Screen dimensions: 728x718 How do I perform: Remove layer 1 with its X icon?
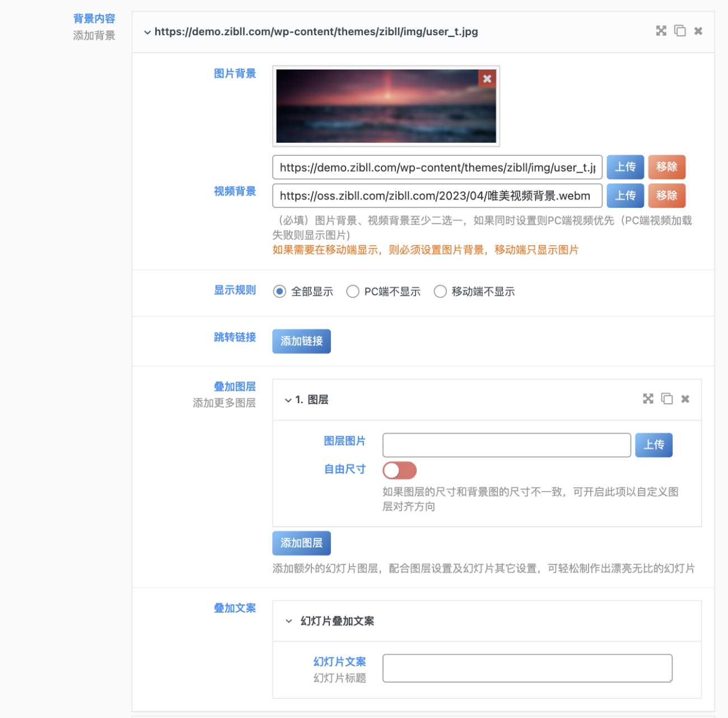click(x=685, y=399)
